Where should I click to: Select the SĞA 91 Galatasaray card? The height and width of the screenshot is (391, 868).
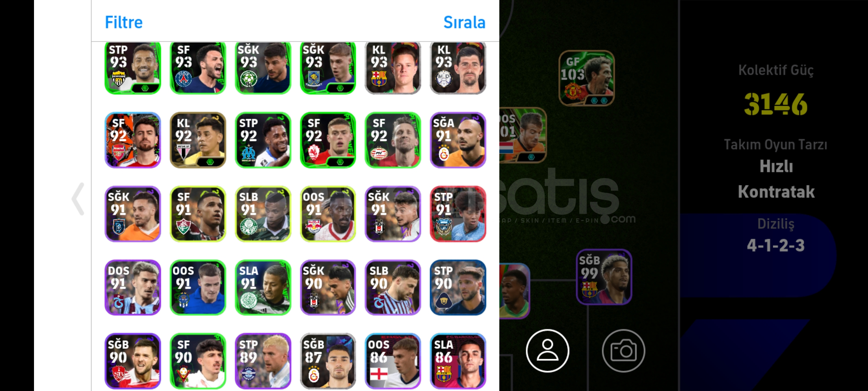tap(458, 140)
